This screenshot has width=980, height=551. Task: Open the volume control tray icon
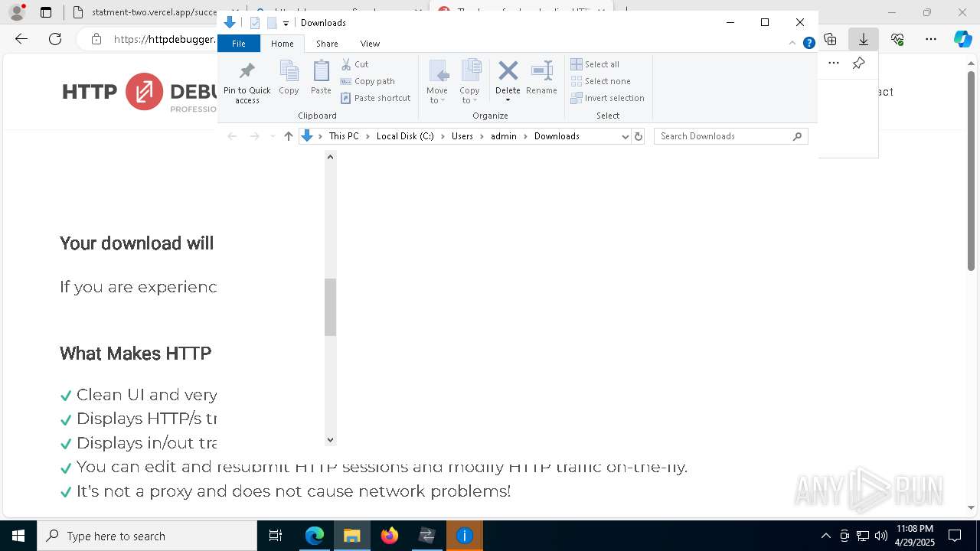click(881, 536)
